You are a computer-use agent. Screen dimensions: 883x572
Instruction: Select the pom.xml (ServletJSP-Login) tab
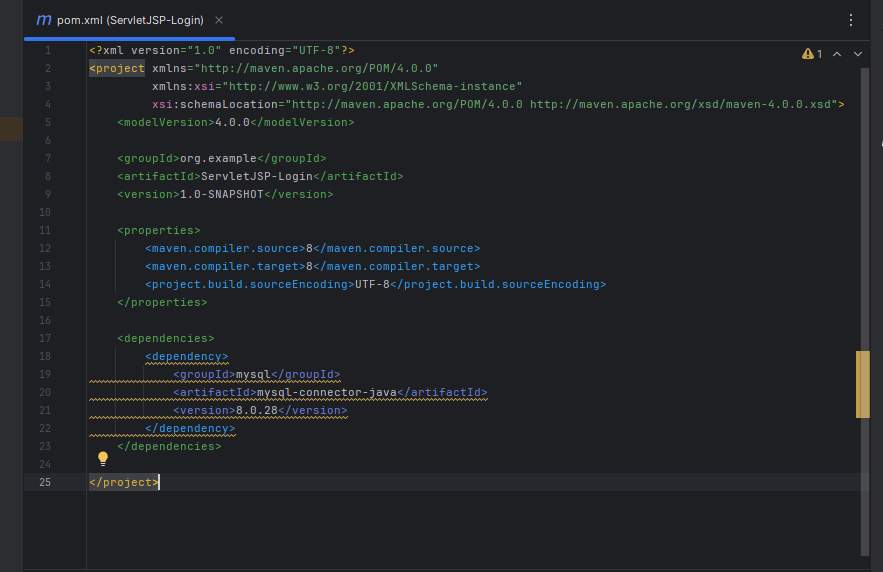pos(130,20)
